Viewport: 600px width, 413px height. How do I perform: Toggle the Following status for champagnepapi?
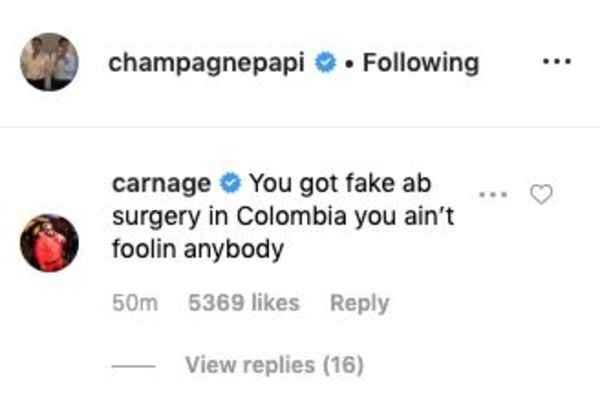point(421,63)
